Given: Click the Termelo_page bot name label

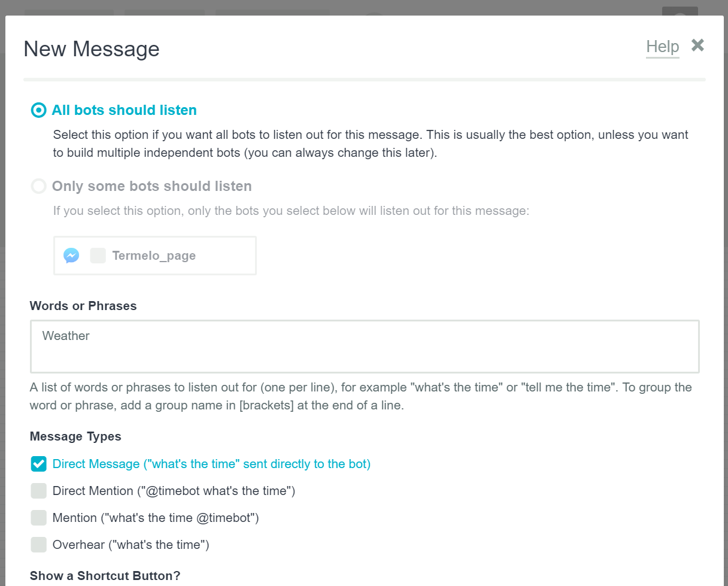Looking at the screenshot, I should (x=154, y=256).
